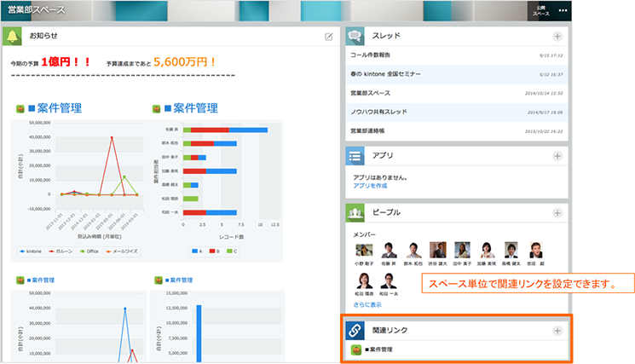Click app icon beside lower-right 案件管理 link
Viewport: 635px width, 364px height.
[159, 280]
